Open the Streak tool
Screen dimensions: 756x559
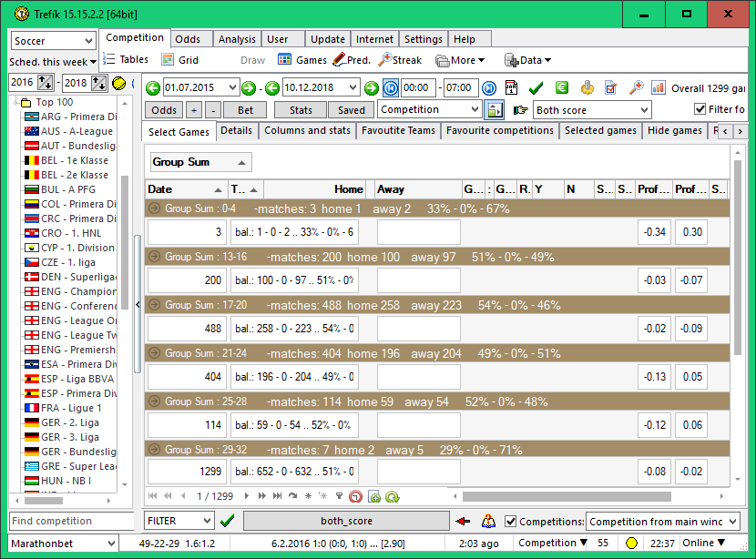(400, 60)
